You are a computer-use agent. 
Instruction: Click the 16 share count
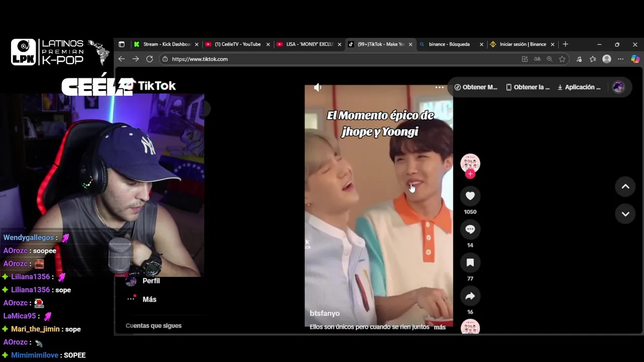click(470, 312)
